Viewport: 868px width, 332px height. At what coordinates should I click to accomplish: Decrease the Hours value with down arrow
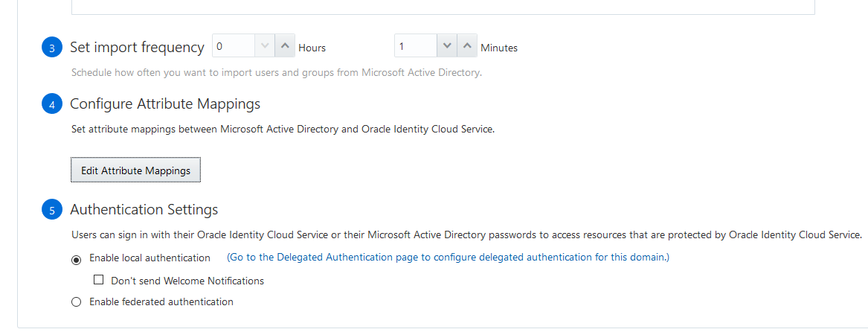[x=265, y=46]
